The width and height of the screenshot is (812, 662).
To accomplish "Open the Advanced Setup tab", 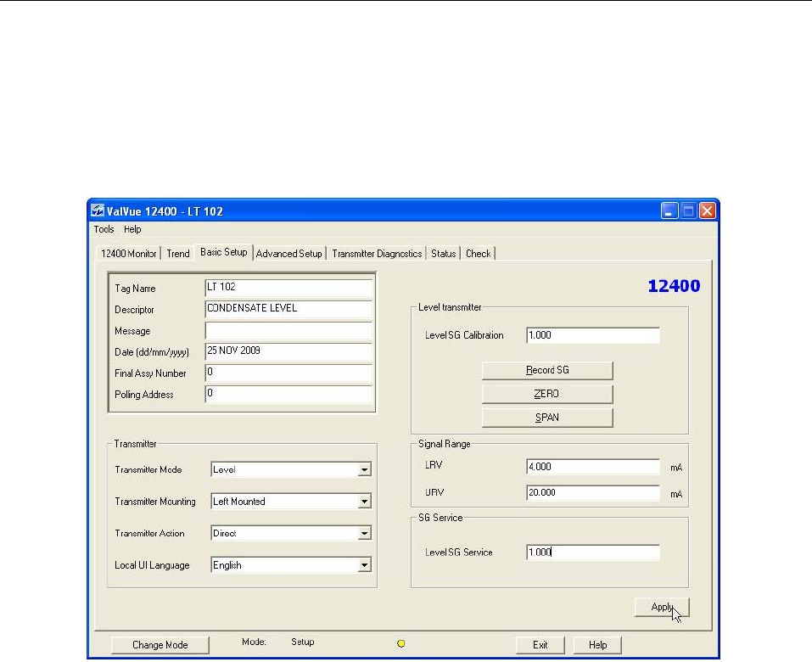I will pos(289,253).
